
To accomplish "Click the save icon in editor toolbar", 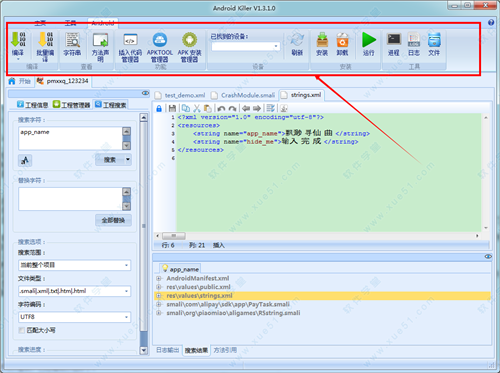I will (x=172, y=108).
